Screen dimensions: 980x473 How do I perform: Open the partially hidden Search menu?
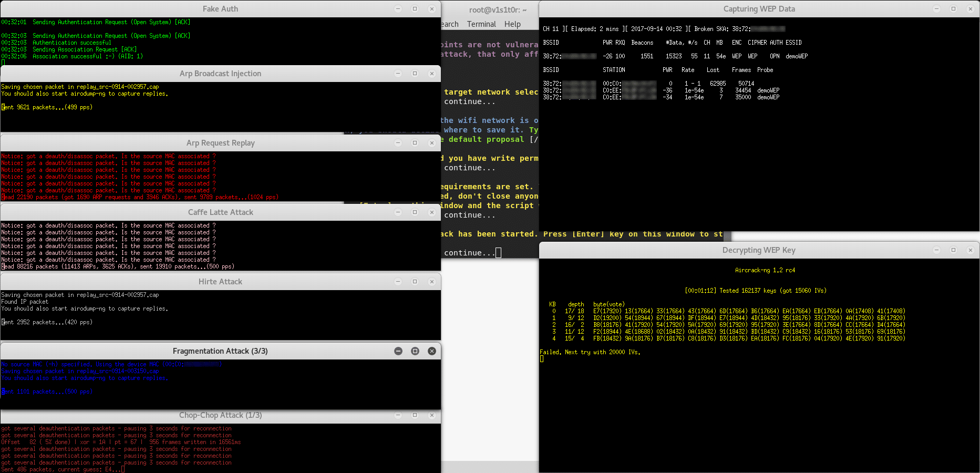pos(450,24)
